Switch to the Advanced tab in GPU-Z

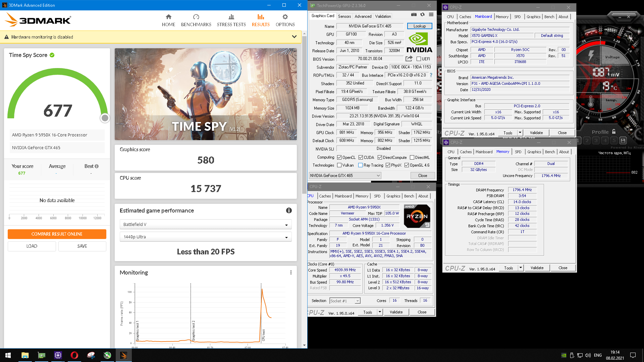[x=363, y=16]
